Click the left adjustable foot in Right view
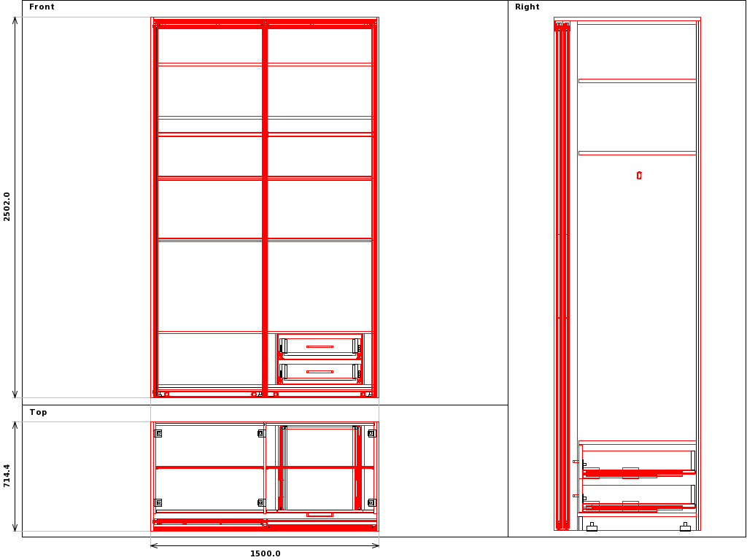Viewport: 747px width, 560px height. [x=592, y=527]
